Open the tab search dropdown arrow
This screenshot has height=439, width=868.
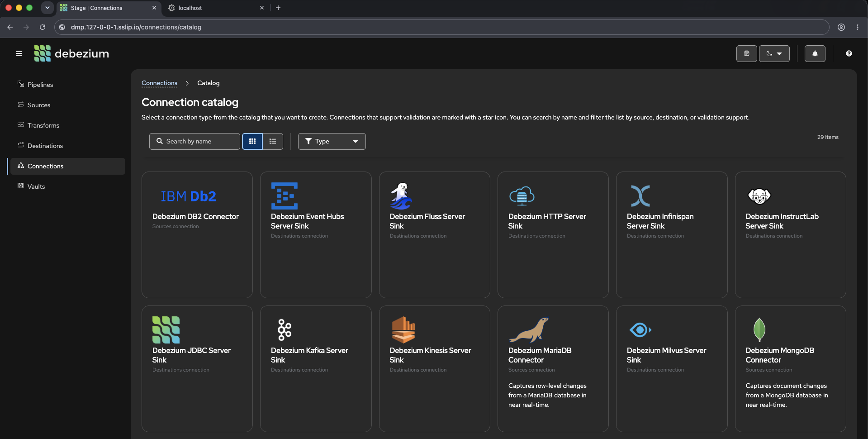click(47, 8)
